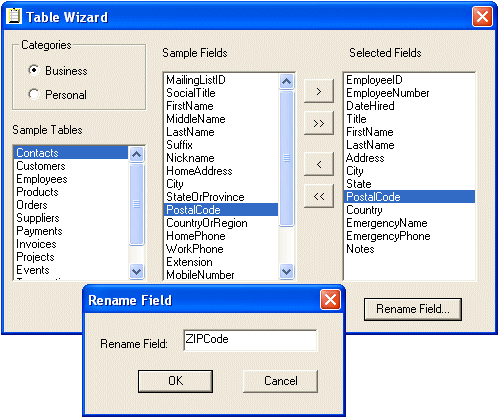Click the Rename Field text box
This screenshot has width=498, height=417.
[x=250, y=340]
